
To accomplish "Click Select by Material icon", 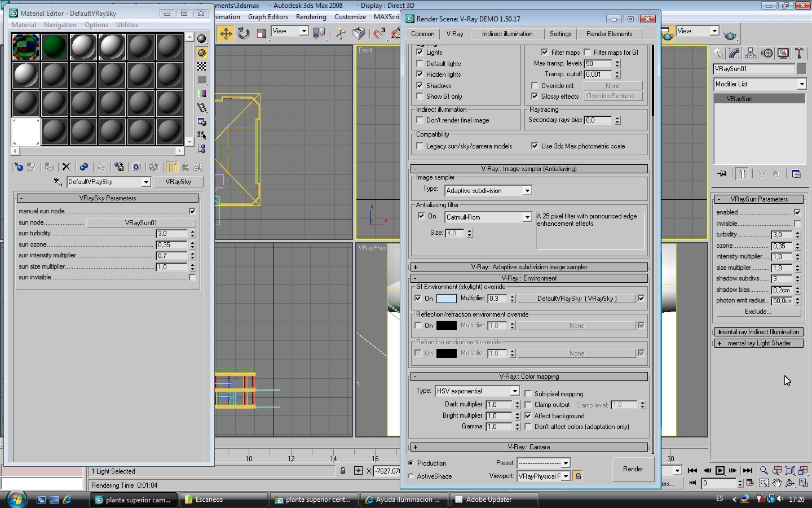I will pyautogui.click(x=201, y=135).
